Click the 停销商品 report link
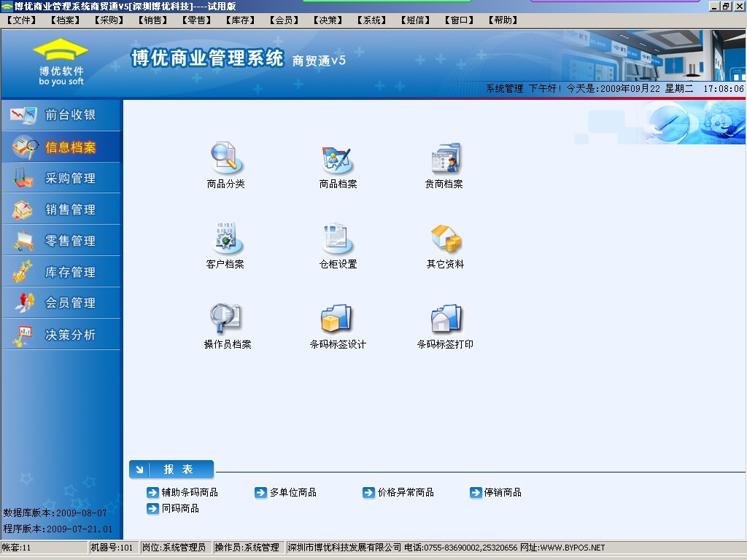The height and width of the screenshot is (560, 747). pyautogui.click(x=502, y=492)
